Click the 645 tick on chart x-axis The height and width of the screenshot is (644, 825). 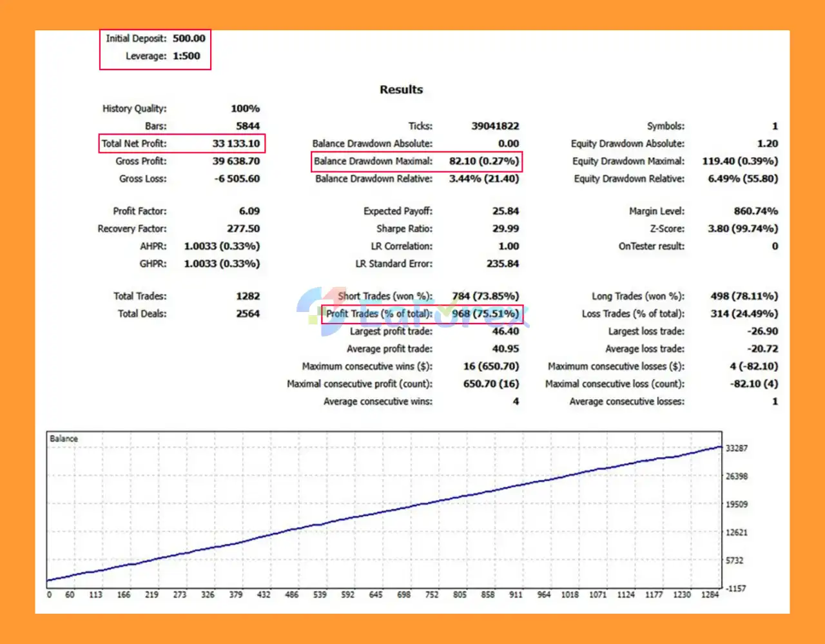(x=376, y=594)
